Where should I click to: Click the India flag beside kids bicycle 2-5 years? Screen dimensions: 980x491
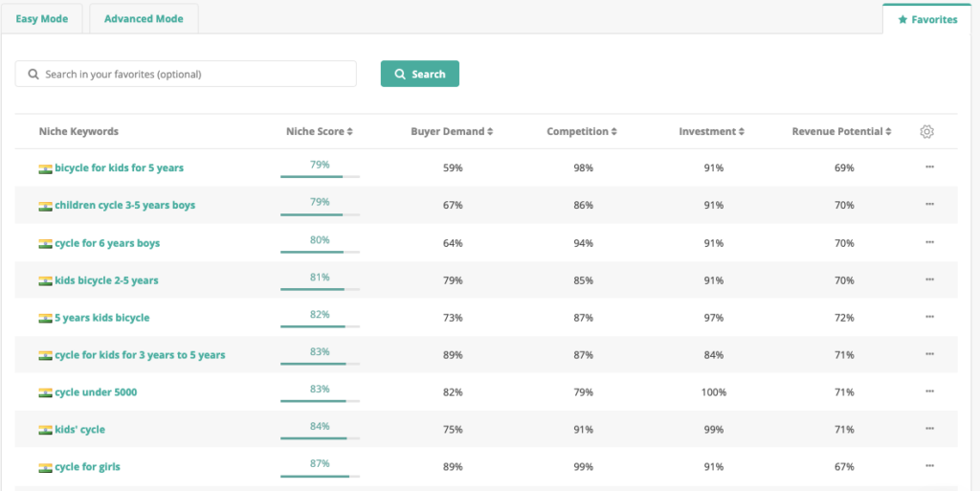(x=45, y=280)
